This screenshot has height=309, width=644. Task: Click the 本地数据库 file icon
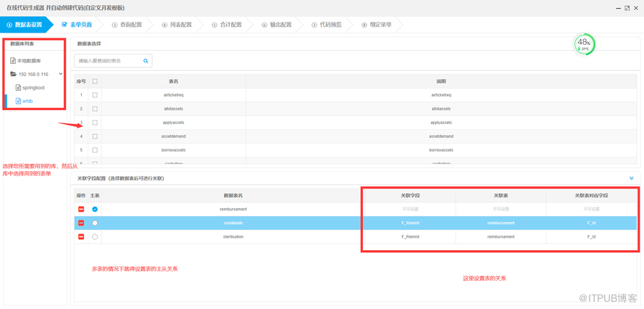(x=13, y=61)
